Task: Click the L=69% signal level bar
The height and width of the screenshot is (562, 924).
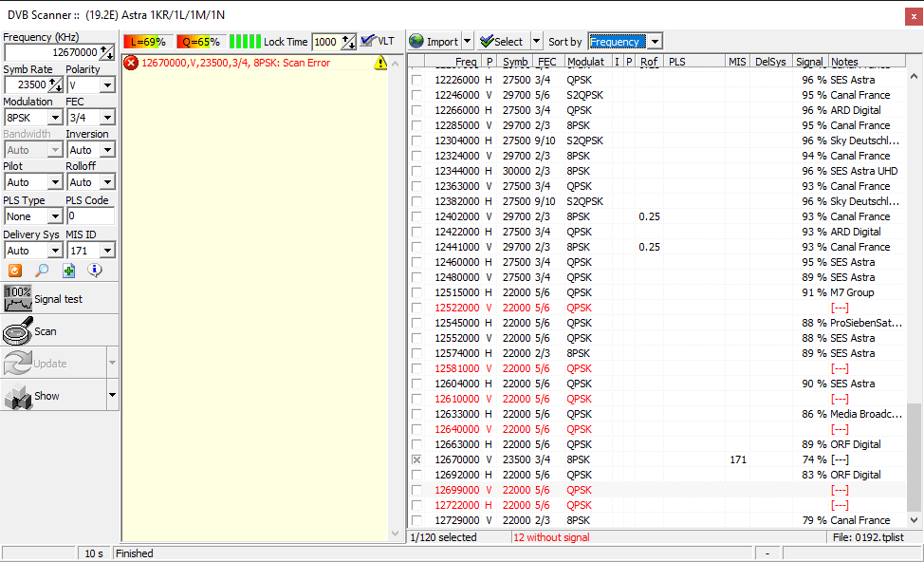Action: (149, 41)
